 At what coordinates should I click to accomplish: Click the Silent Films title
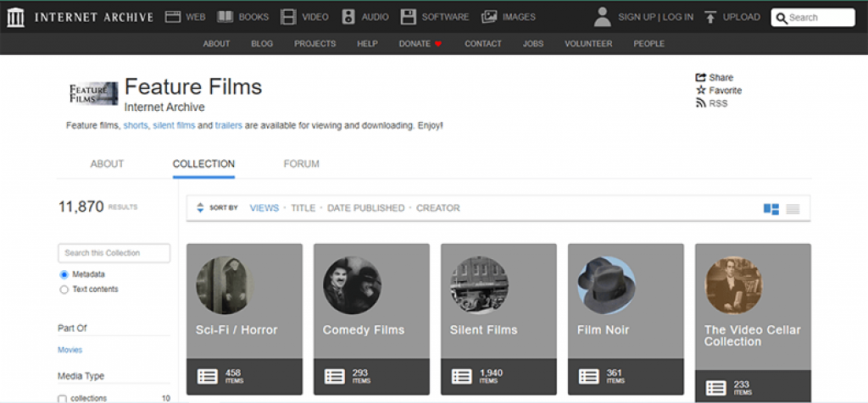484,330
